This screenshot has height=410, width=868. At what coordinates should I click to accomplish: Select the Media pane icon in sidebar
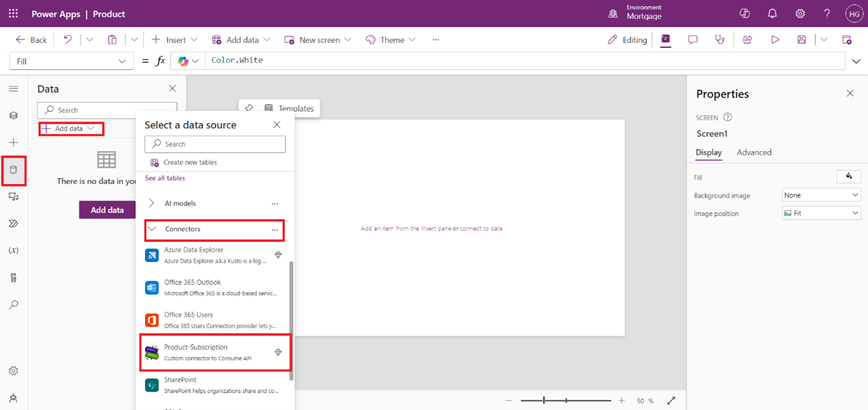[x=13, y=196]
